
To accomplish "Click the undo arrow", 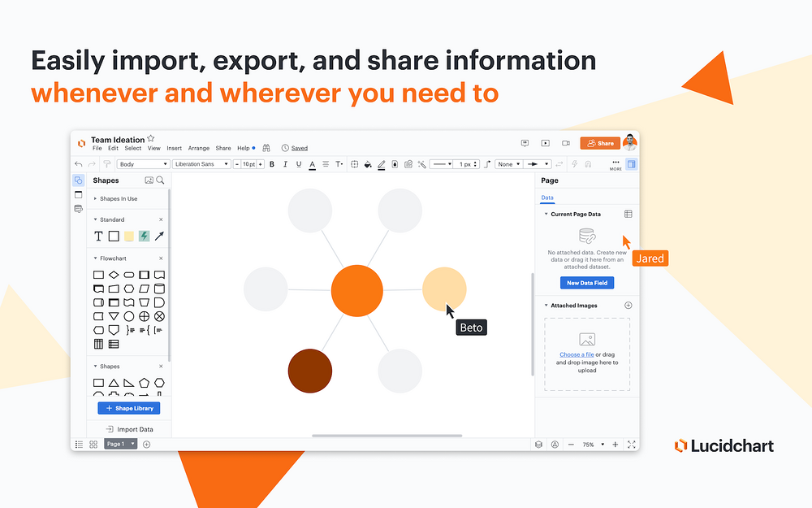I will pyautogui.click(x=78, y=164).
